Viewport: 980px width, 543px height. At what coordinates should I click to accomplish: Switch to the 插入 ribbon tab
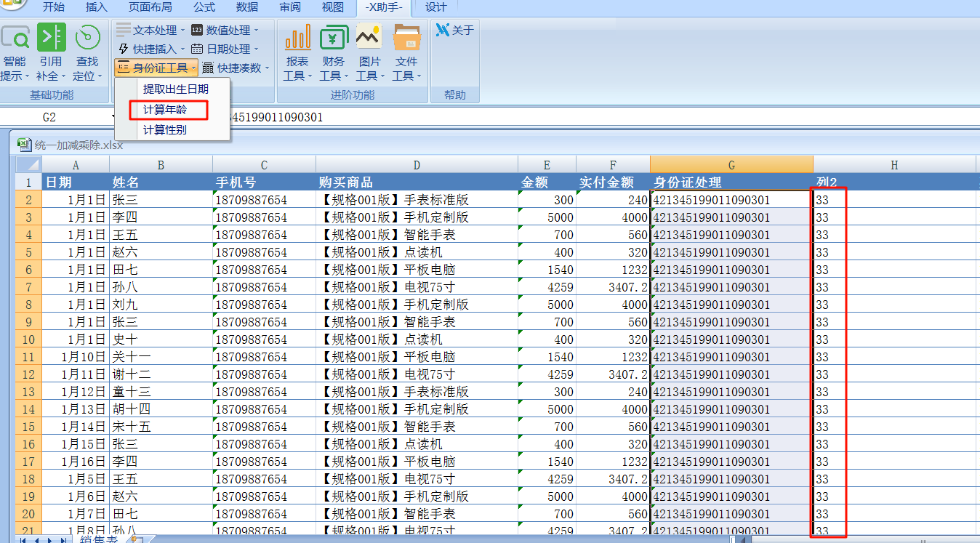[x=97, y=7]
